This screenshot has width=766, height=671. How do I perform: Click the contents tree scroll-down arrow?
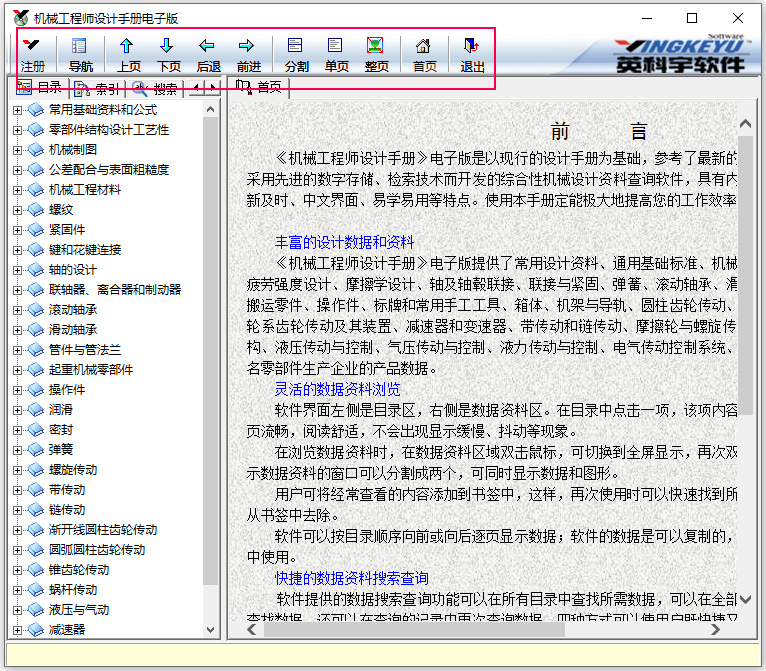click(x=211, y=630)
